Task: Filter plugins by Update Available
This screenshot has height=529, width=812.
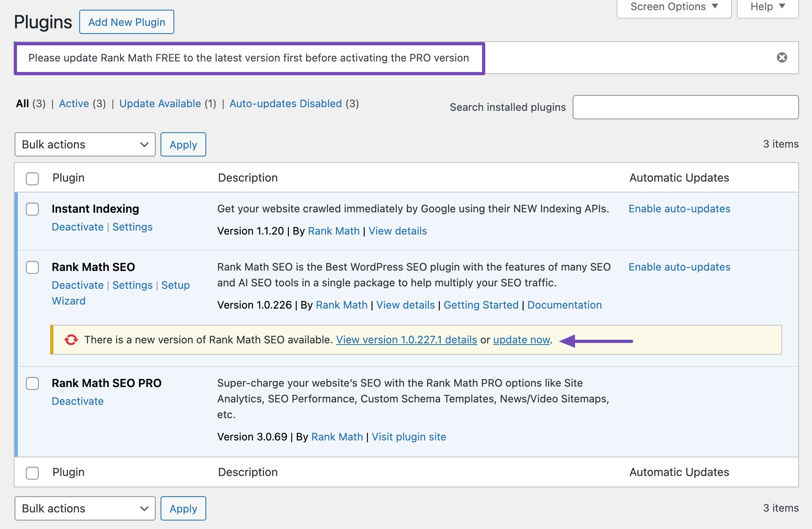Action: pos(160,104)
